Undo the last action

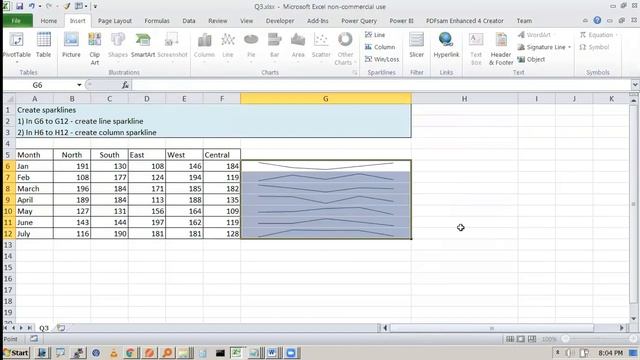(31, 6)
